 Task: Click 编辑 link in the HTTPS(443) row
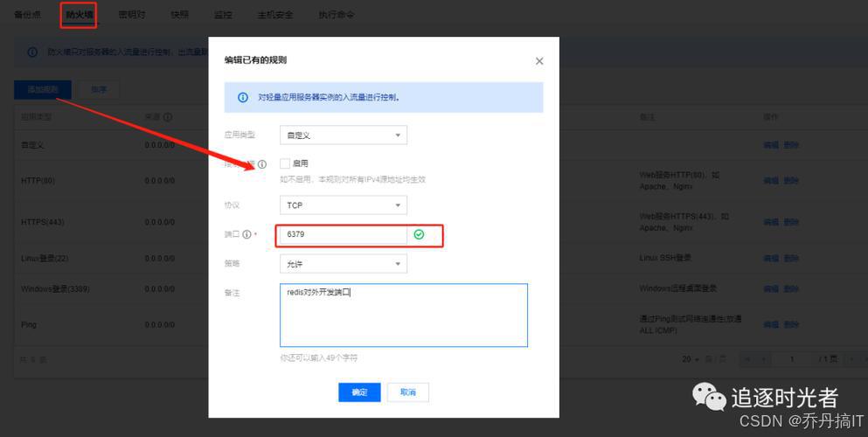click(771, 222)
